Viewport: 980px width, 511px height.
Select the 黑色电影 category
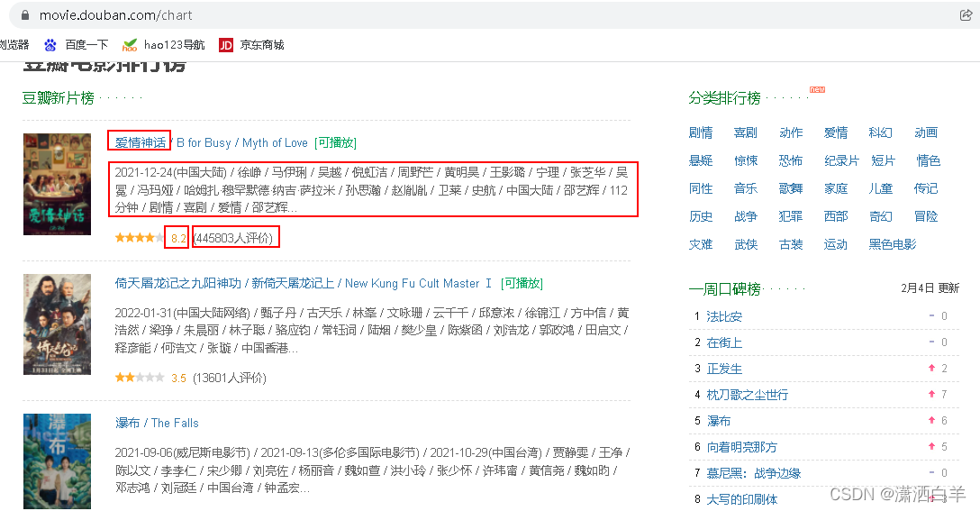click(x=893, y=244)
